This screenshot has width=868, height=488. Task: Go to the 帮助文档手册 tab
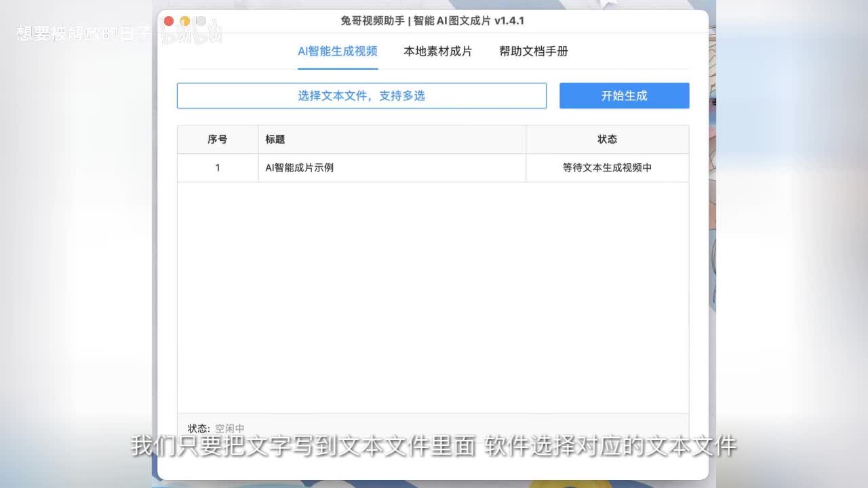click(x=533, y=52)
